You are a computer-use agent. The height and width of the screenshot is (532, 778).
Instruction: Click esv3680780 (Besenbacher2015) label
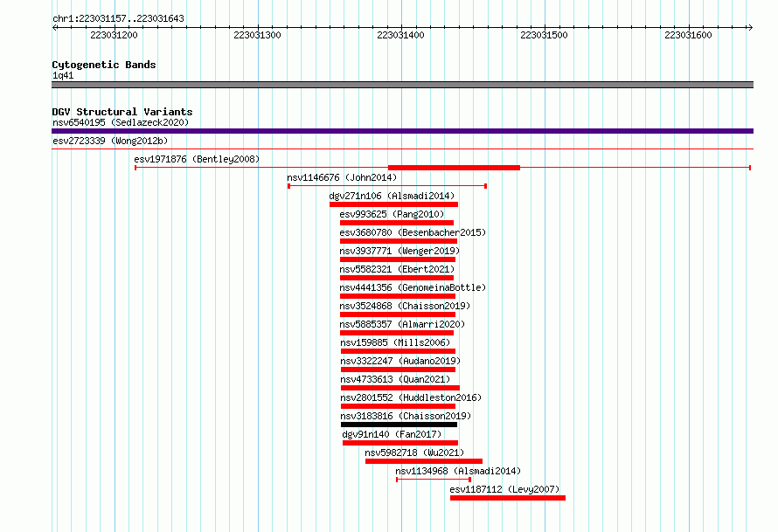(x=413, y=232)
